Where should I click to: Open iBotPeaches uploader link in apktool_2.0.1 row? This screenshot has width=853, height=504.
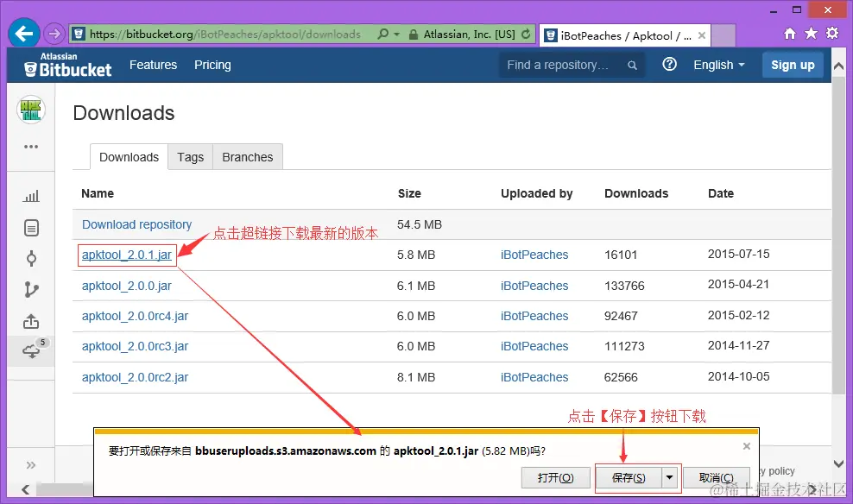click(534, 255)
